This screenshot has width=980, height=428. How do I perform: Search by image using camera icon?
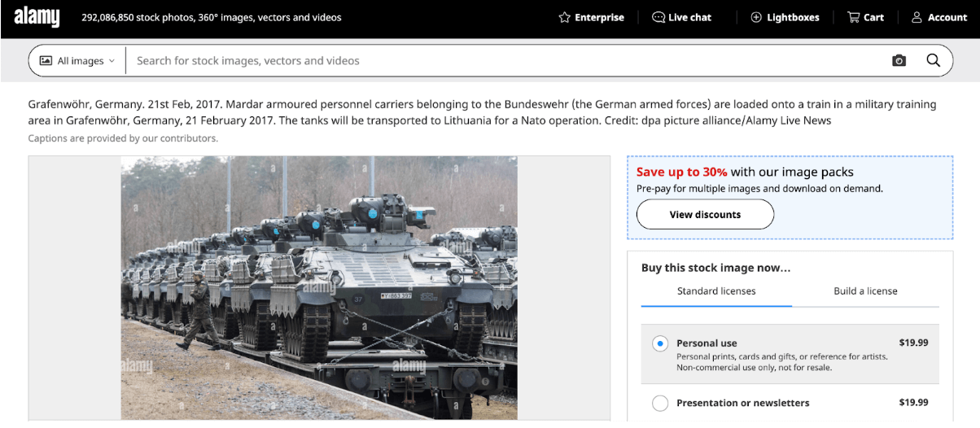(x=899, y=60)
